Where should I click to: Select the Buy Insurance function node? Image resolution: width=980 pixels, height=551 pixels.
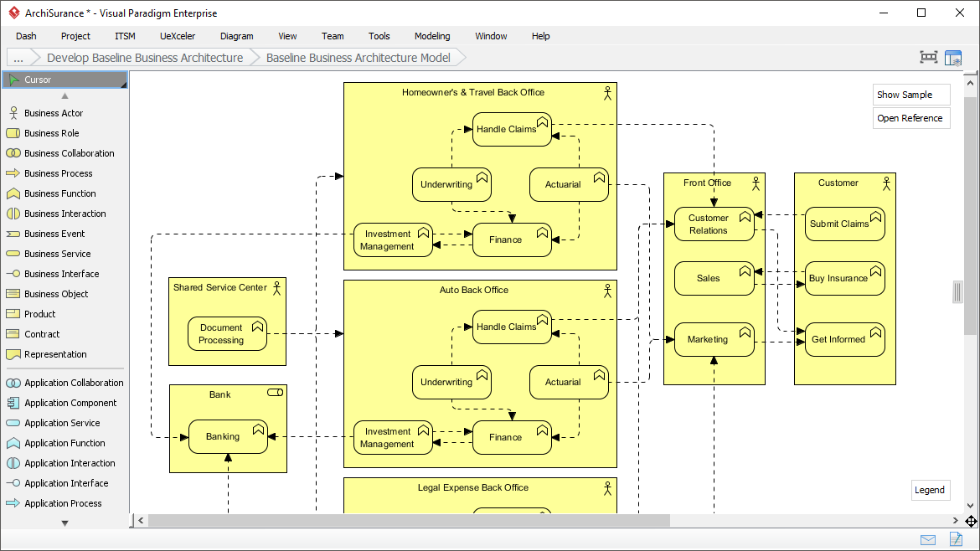845,279
